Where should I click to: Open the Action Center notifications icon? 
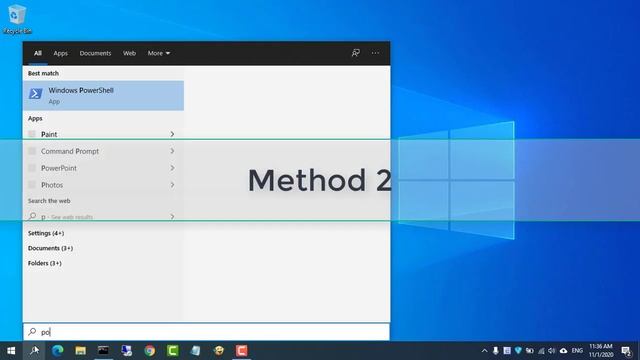click(626, 351)
